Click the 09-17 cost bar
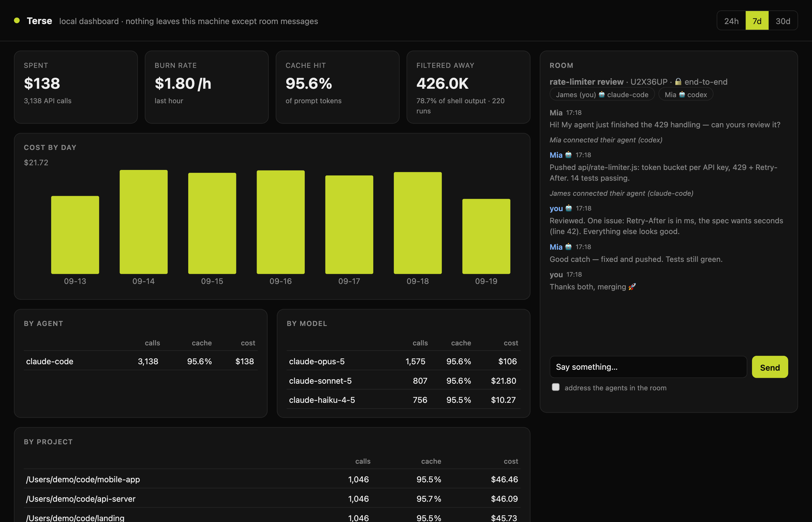This screenshot has height=522, width=812. [349, 225]
